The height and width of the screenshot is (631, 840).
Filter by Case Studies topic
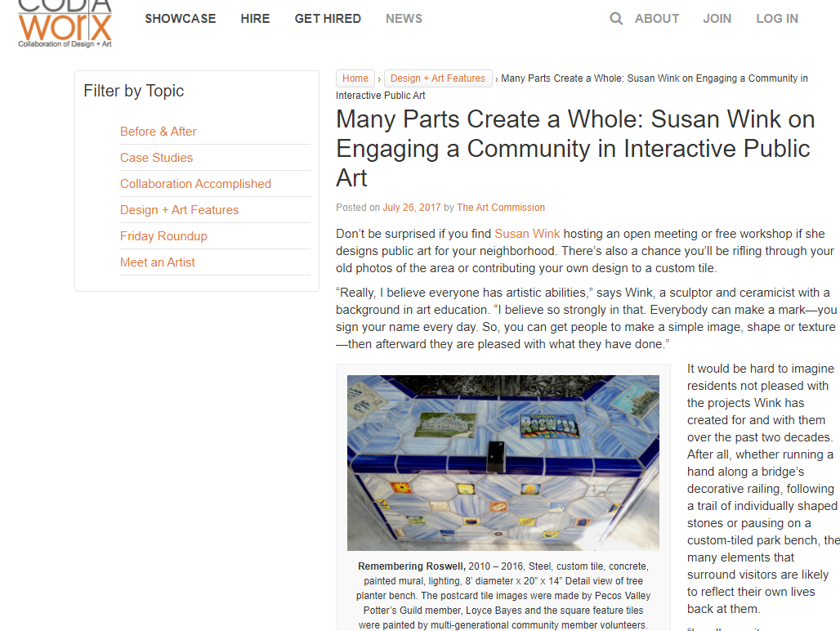tap(156, 158)
